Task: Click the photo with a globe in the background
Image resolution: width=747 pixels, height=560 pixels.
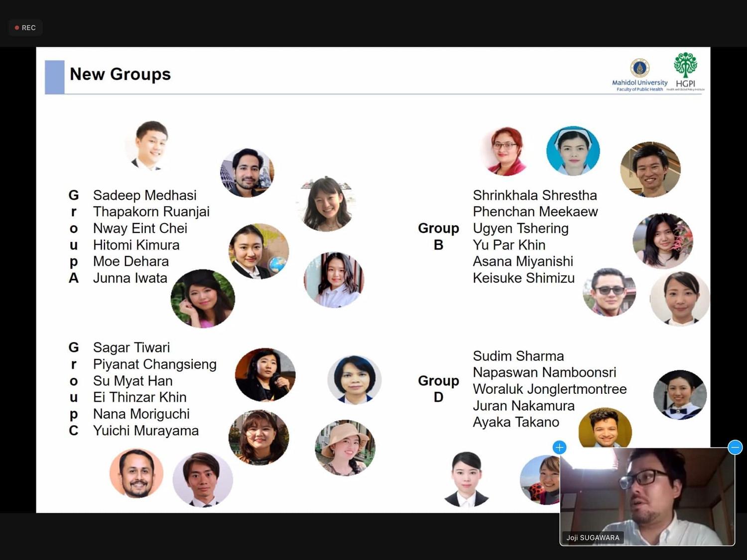Action: click(259, 251)
